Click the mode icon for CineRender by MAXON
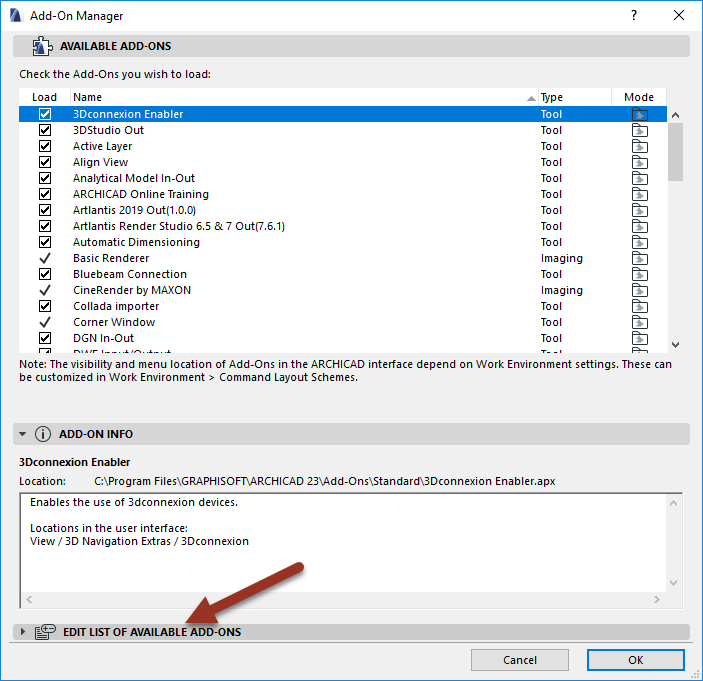703x681 pixels. tap(640, 291)
